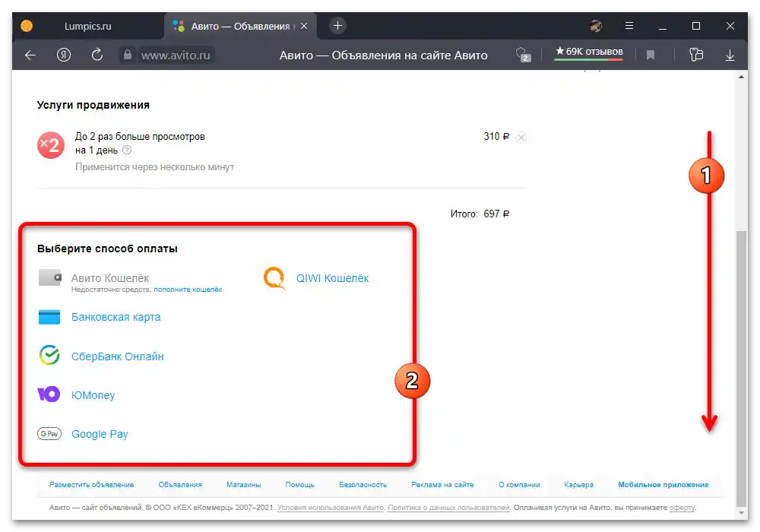Image resolution: width=760 pixels, height=532 pixels.
Task: Open the extensions icon with badge 2
Action: 523,55
